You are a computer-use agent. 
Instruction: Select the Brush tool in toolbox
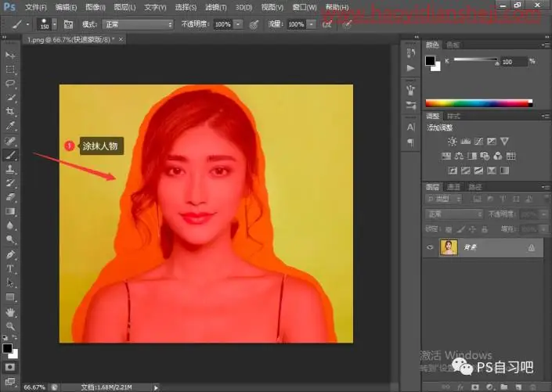10,155
